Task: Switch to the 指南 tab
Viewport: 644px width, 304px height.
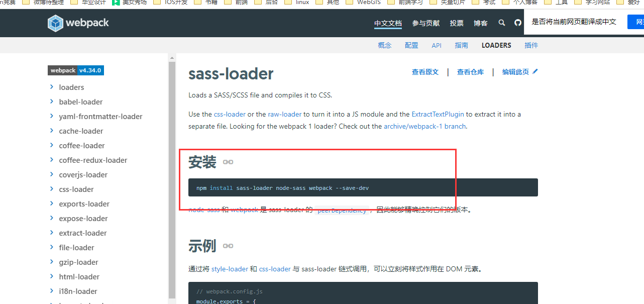Action: tap(461, 45)
